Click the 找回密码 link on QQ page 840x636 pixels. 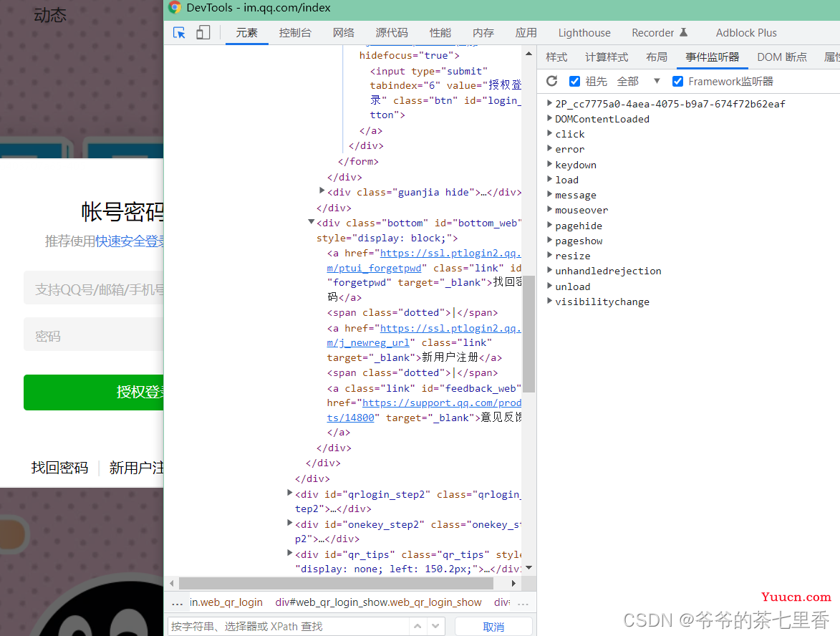[x=59, y=468]
